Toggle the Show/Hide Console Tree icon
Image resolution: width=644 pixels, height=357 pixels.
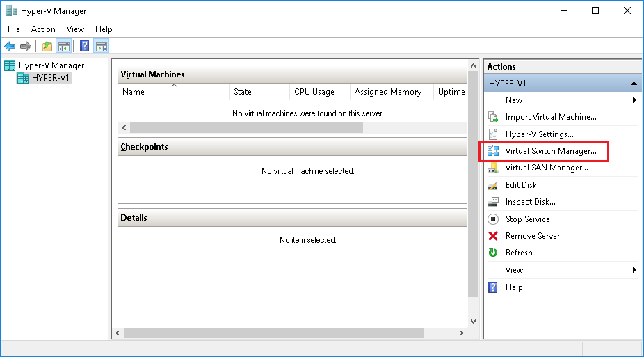coord(64,47)
